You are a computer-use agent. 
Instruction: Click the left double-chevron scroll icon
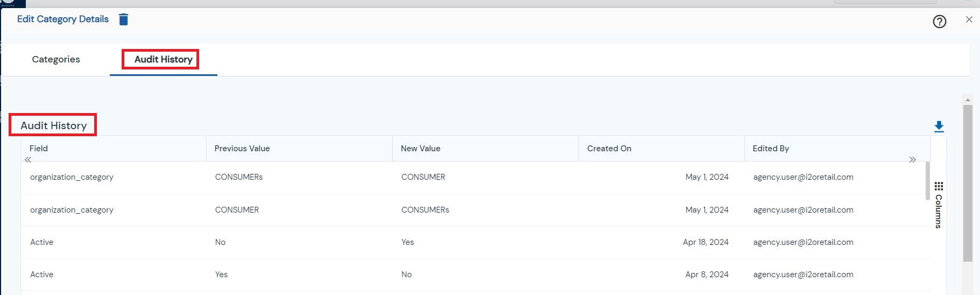coord(28,160)
